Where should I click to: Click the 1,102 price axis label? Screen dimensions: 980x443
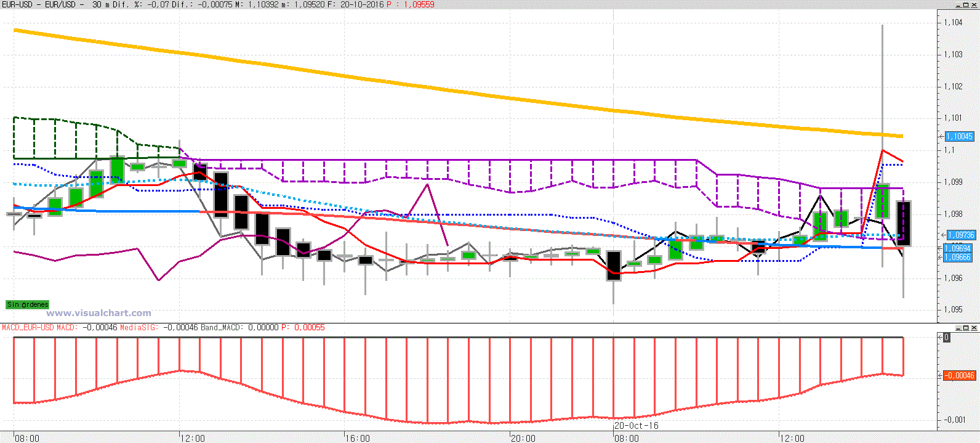pyautogui.click(x=954, y=86)
